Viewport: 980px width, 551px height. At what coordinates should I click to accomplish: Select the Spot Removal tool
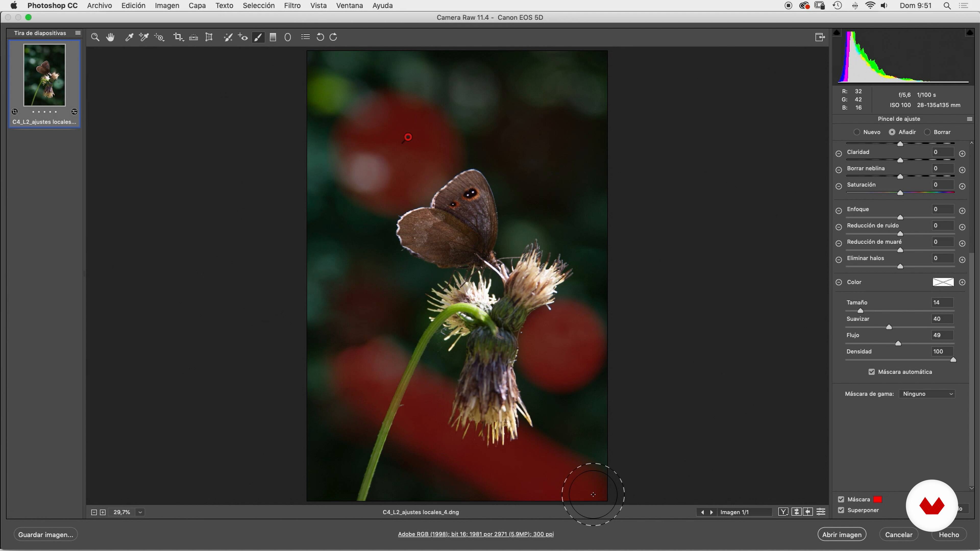pos(228,37)
